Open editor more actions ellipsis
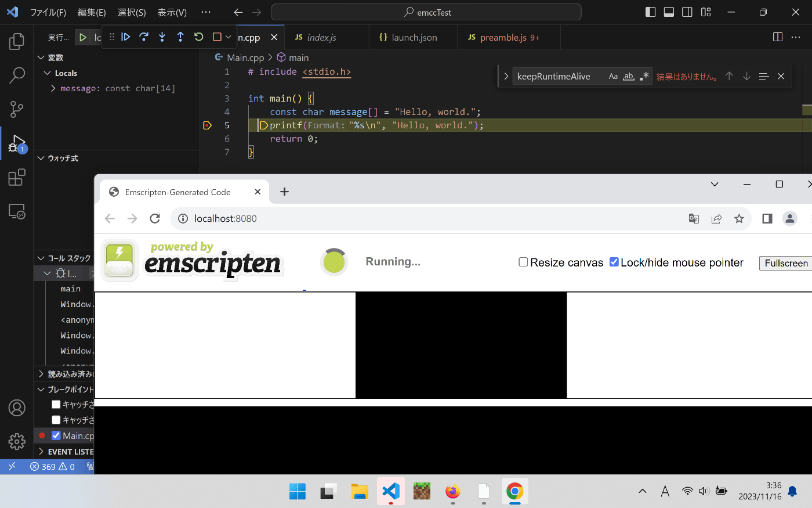This screenshot has height=508, width=812. (796, 37)
